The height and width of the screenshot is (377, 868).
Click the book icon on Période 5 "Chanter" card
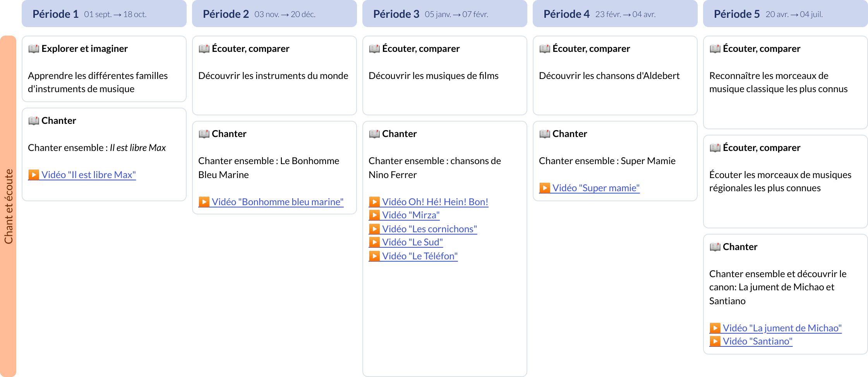coord(715,247)
